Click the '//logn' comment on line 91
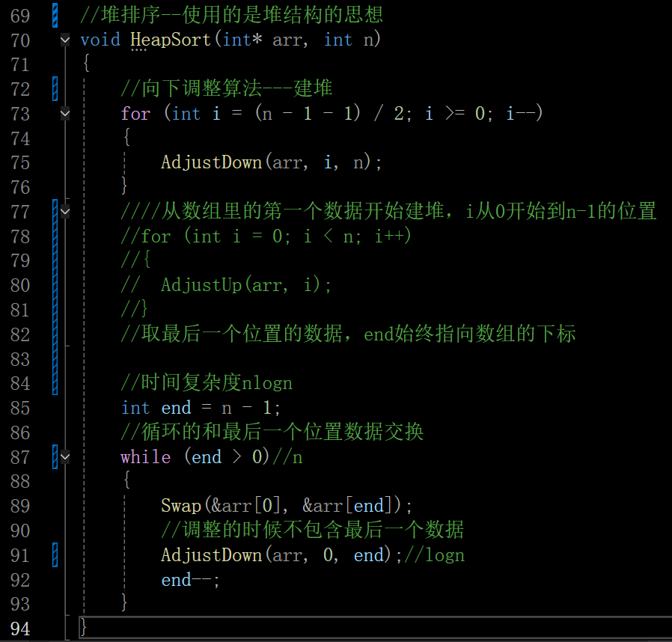 (434, 555)
